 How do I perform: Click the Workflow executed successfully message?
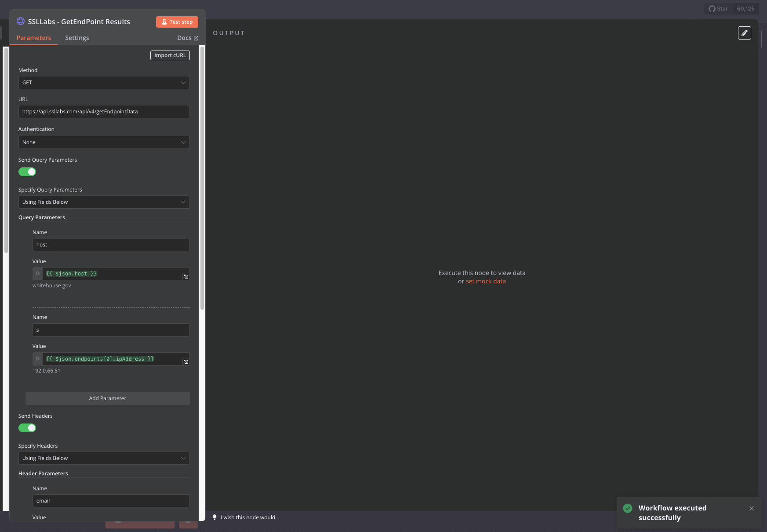point(672,513)
